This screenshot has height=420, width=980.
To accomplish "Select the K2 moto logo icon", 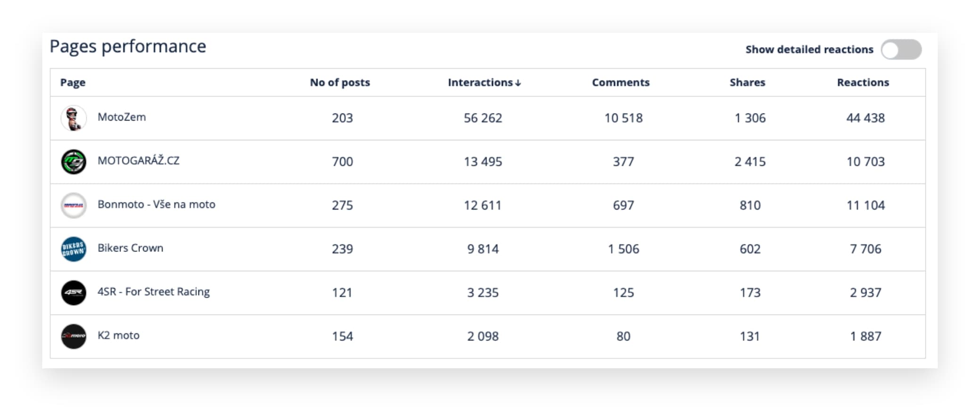I will click(73, 336).
